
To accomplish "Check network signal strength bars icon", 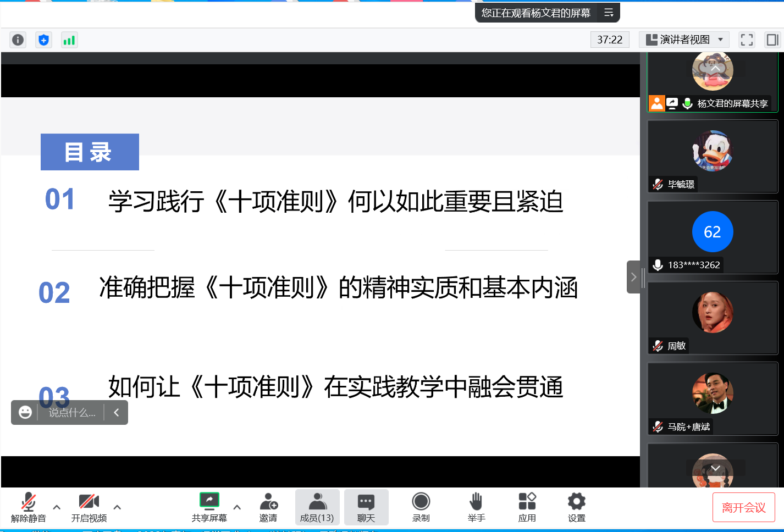I will coord(69,40).
